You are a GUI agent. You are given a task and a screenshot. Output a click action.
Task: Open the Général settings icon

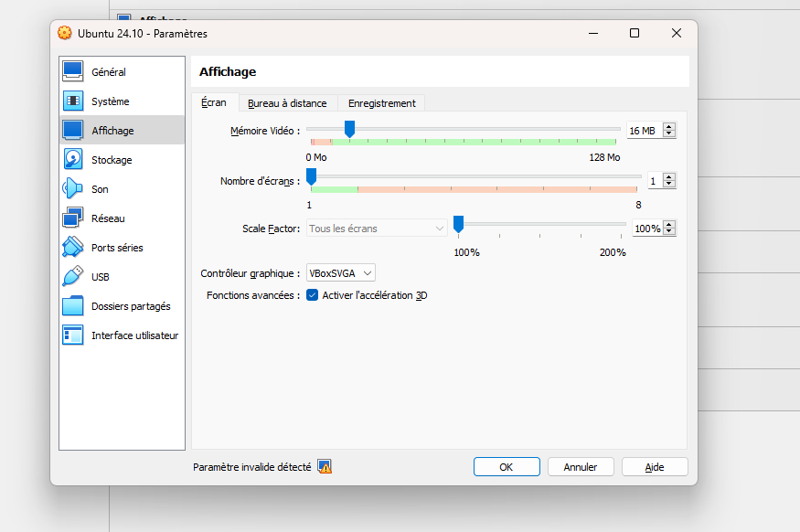coord(73,71)
